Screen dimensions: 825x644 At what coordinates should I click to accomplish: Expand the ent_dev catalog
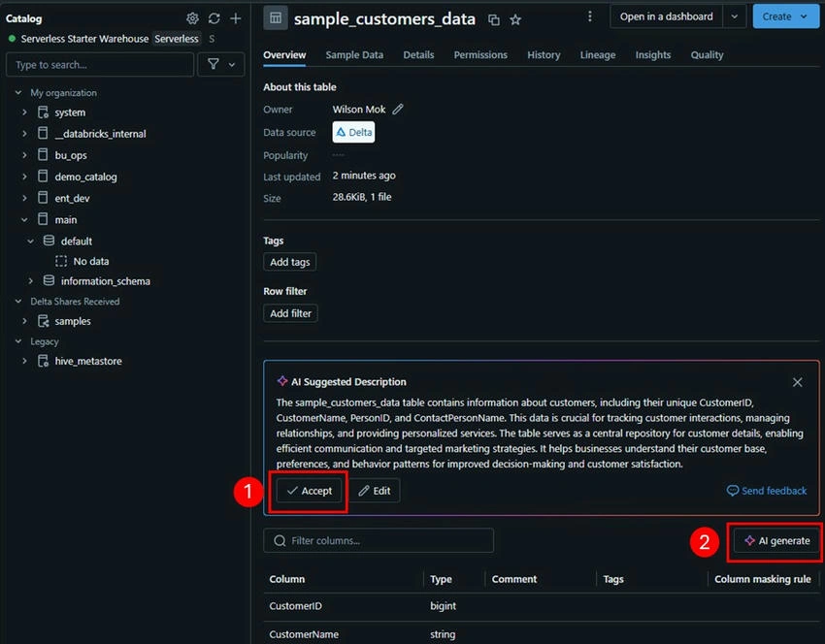pos(24,198)
